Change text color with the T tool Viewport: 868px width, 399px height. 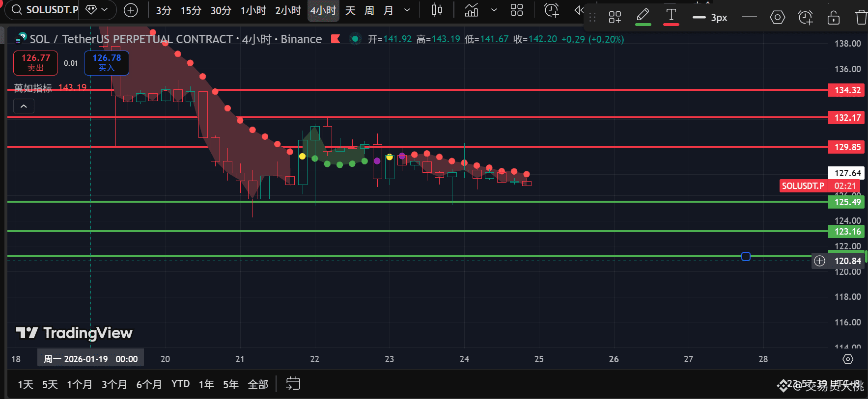point(671,17)
